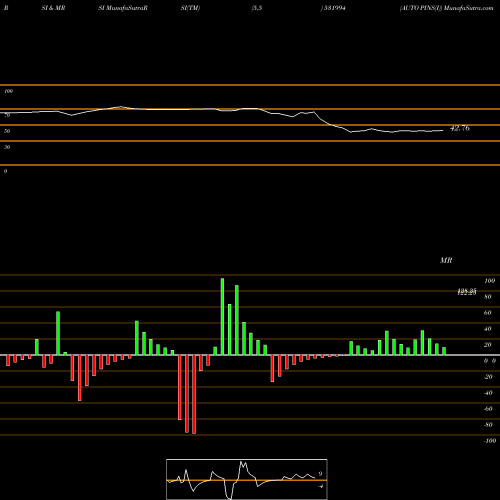Click the tallest green bar in MR histogram

tap(222, 317)
